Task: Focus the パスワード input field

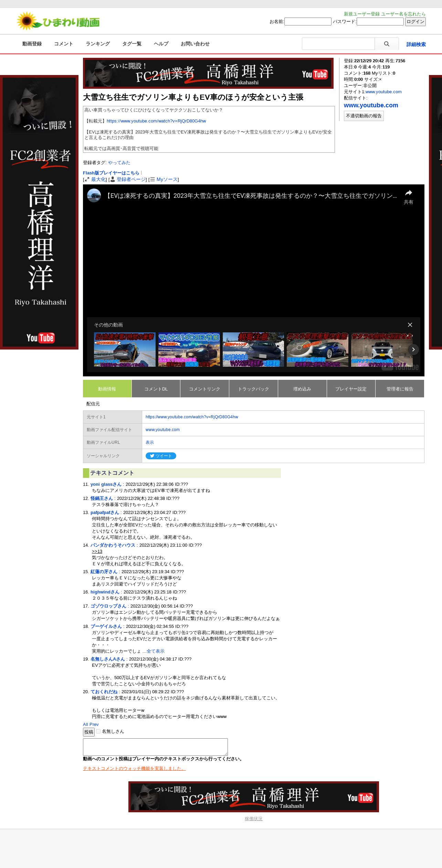Action: (380, 22)
